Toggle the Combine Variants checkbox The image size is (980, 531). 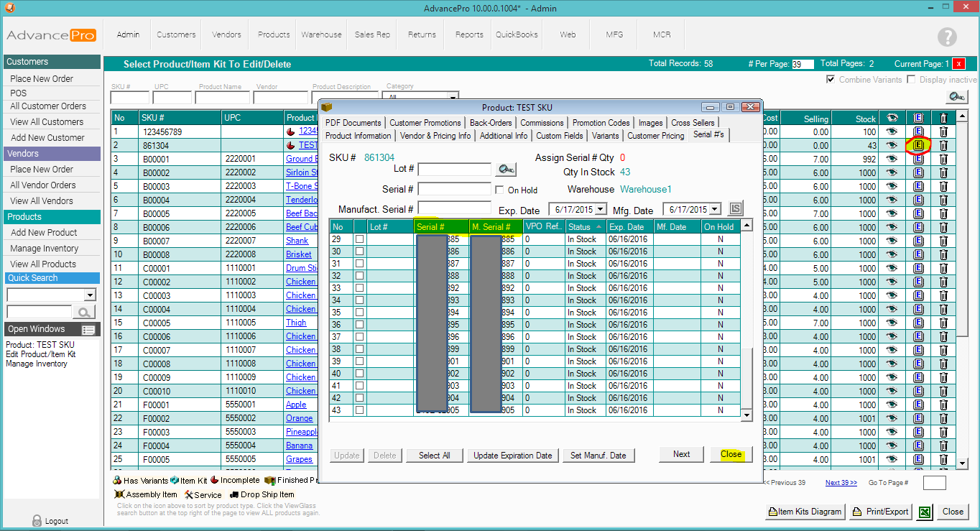click(831, 79)
